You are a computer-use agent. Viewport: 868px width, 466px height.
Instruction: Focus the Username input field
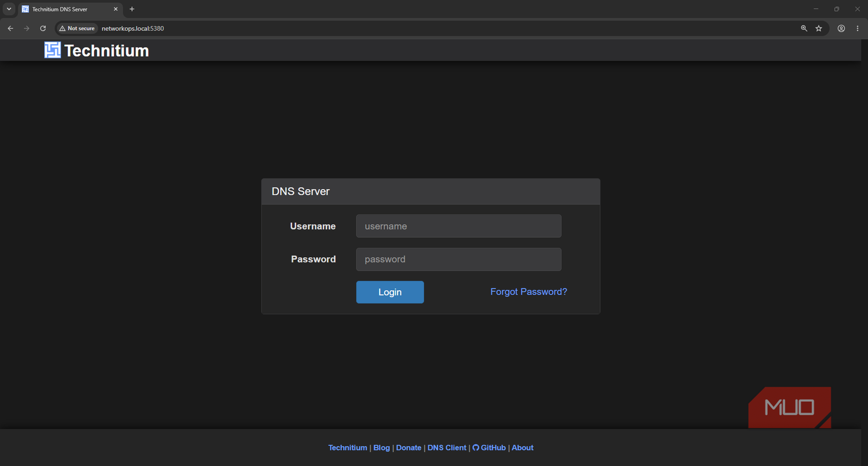point(458,226)
